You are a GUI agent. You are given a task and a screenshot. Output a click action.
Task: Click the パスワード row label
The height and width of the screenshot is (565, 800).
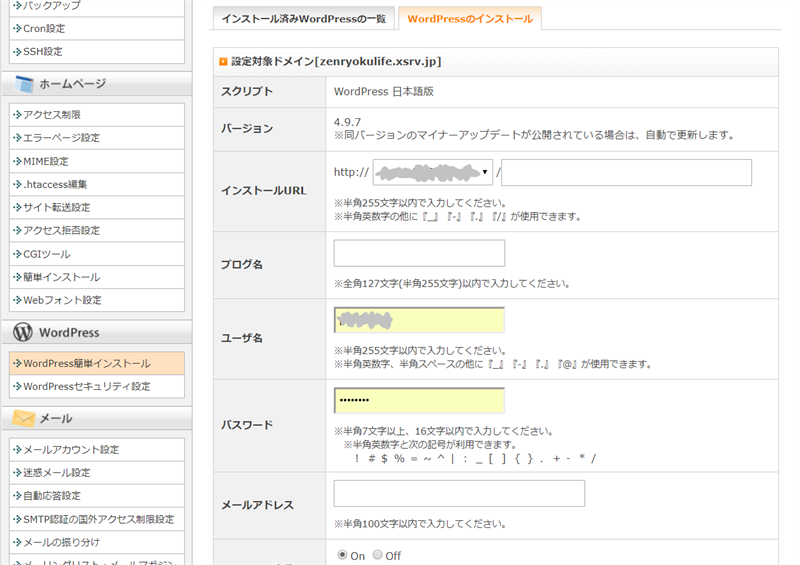247,425
